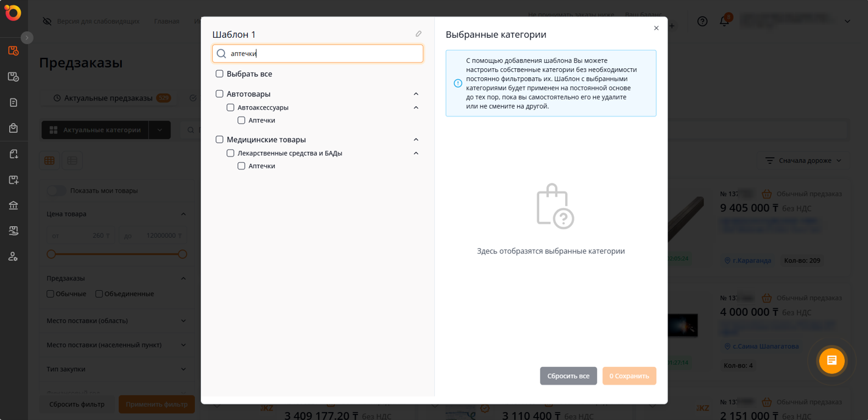This screenshot has width=868, height=420.
Task: Switch to list view icon
Action: click(x=72, y=160)
